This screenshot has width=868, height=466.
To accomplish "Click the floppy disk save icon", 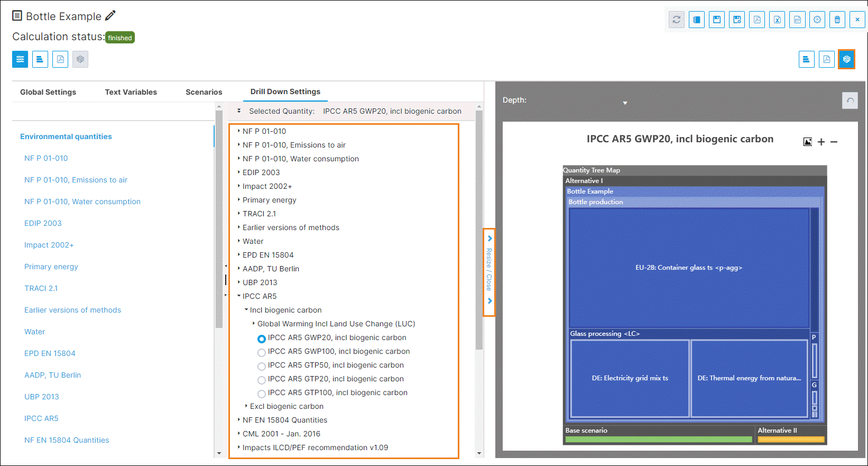I will click(x=717, y=20).
